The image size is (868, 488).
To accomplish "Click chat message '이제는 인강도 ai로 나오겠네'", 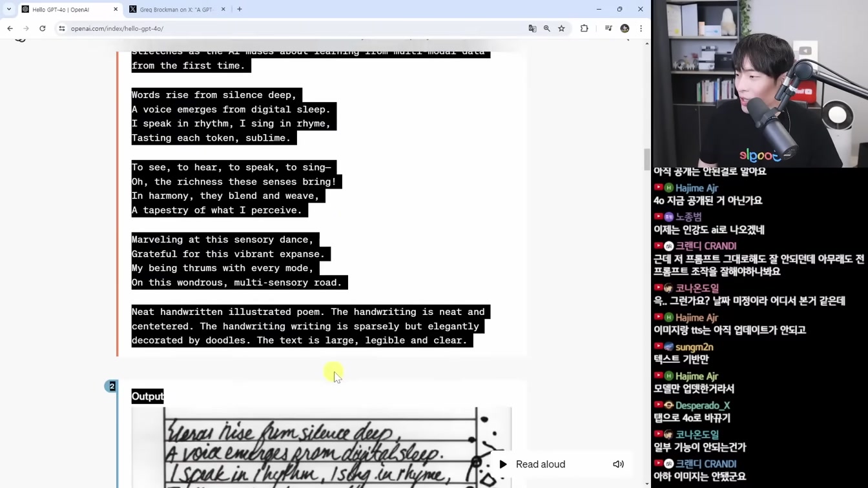I will tap(708, 230).
